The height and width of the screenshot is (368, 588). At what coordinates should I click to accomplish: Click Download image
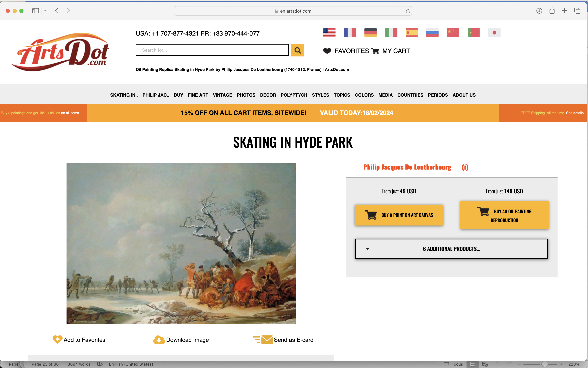[181, 340]
